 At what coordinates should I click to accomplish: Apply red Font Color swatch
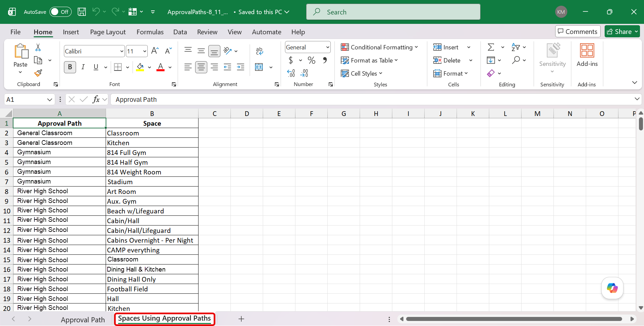click(161, 67)
